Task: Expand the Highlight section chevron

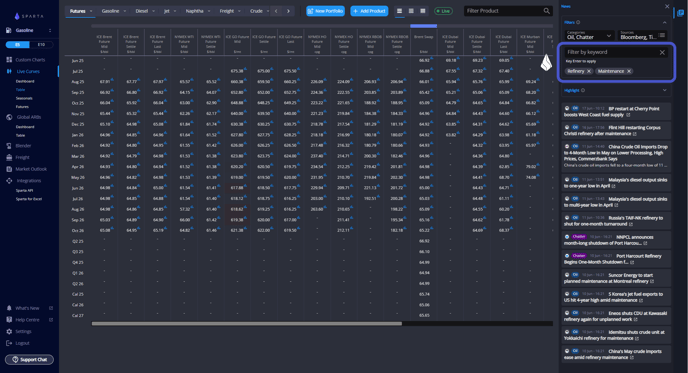Action: 664,90
